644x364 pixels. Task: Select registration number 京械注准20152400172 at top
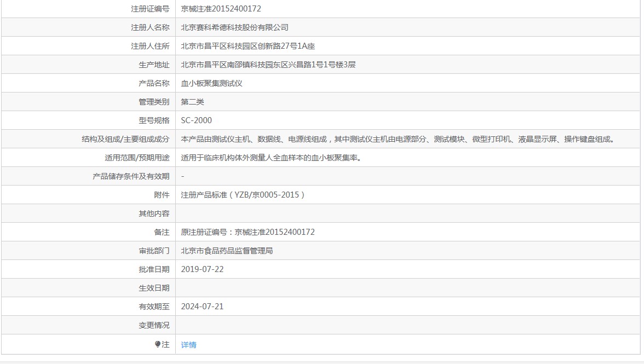pos(221,9)
